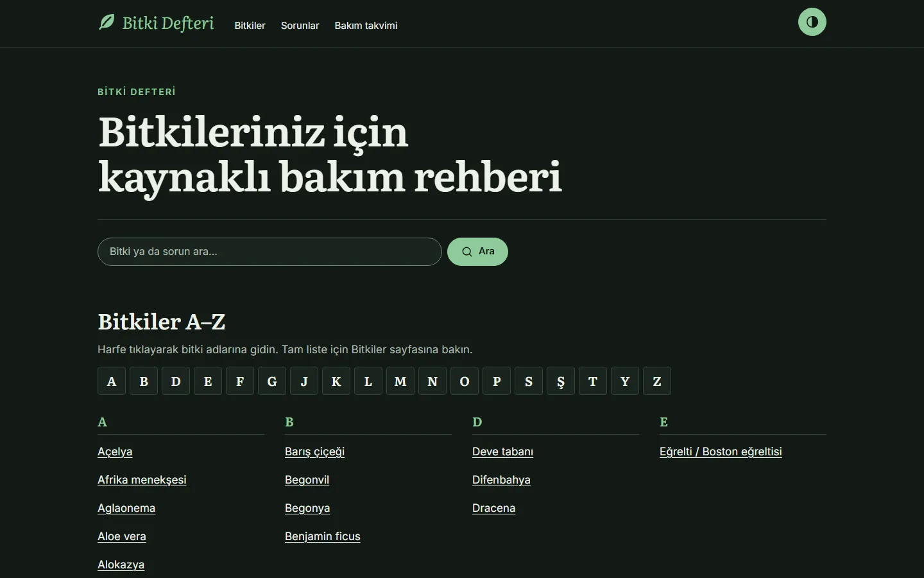
Task: Jump to letter G plants
Action: [x=272, y=381]
